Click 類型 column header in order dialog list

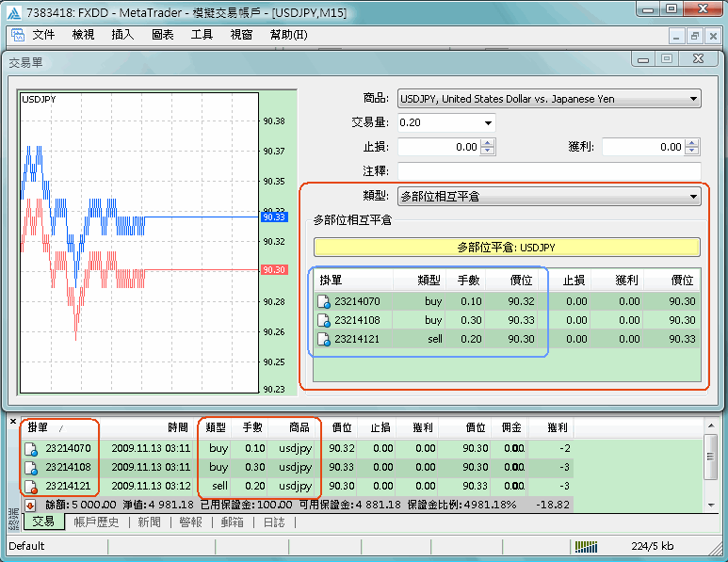click(x=429, y=281)
